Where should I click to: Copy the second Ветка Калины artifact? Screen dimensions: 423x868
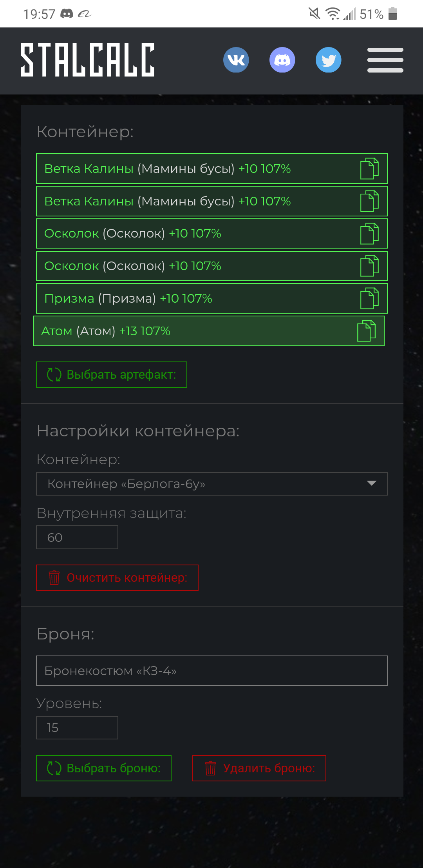click(369, 201)
